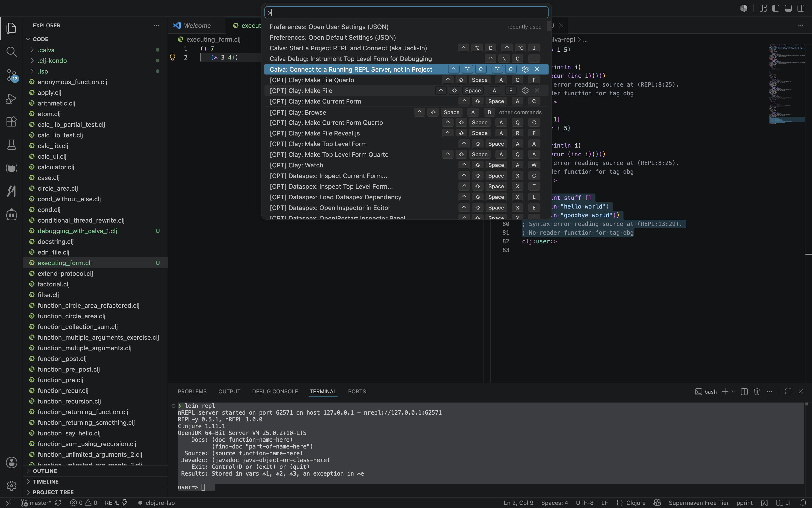Open the Manage gear in activity bar
The height and width of the screenshot is (508, 812).
[x=11, y=486]
